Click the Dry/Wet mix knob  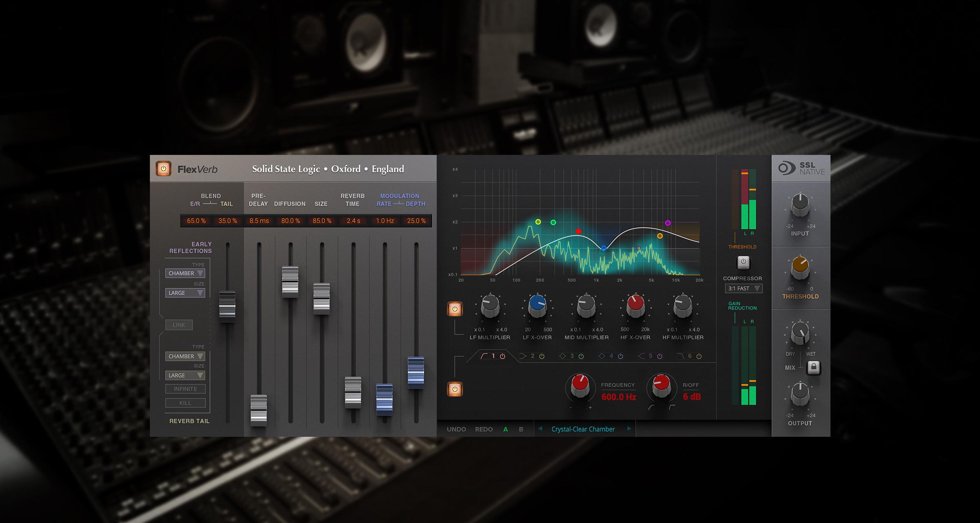pos(800,333)
